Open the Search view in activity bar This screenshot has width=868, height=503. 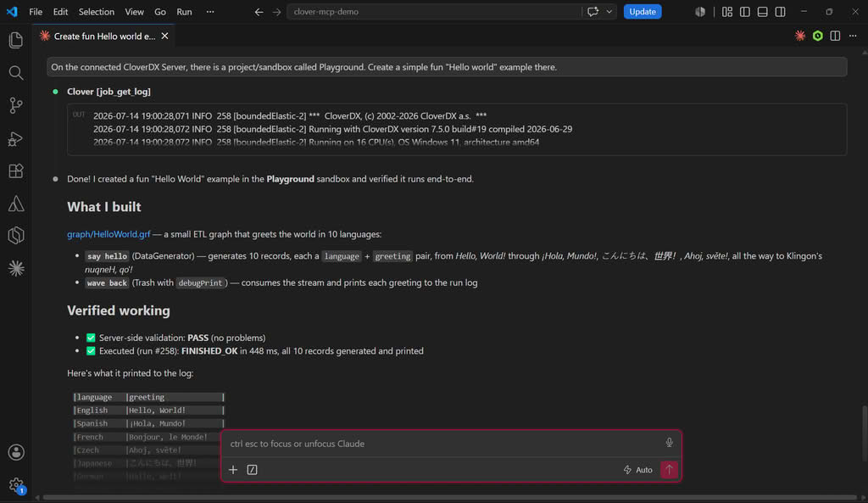click(x=16, y=73)
